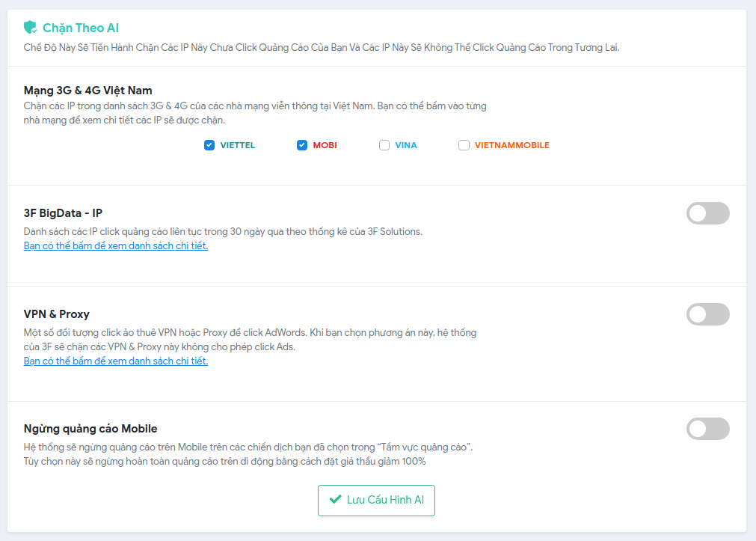Turn on the VPN & Proxy switch

pos(708,314)
